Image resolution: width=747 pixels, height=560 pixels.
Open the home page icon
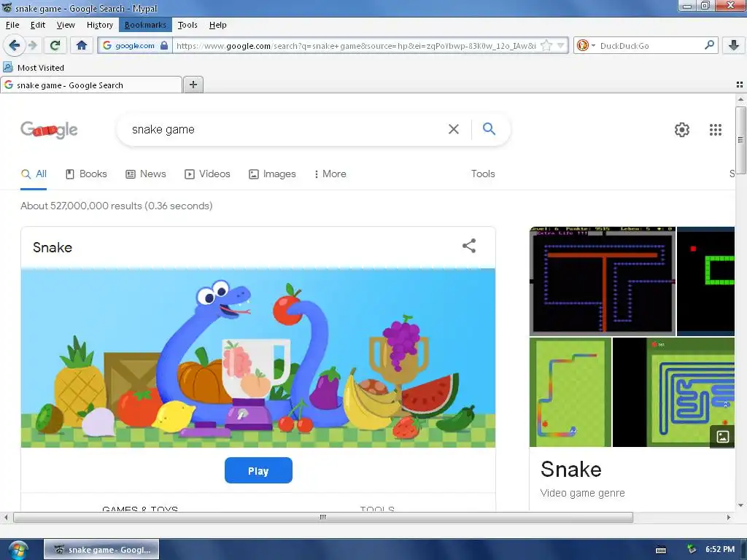click(82, 45)
